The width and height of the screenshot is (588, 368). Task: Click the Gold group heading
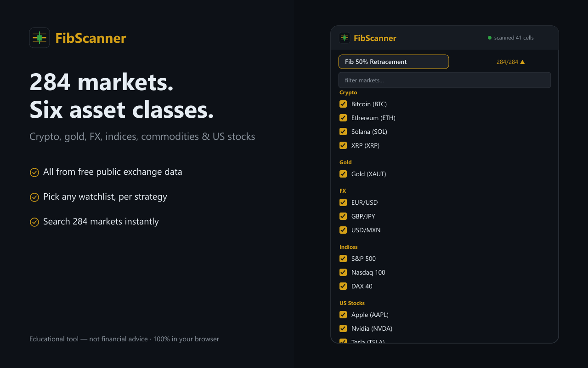point(345,162)
